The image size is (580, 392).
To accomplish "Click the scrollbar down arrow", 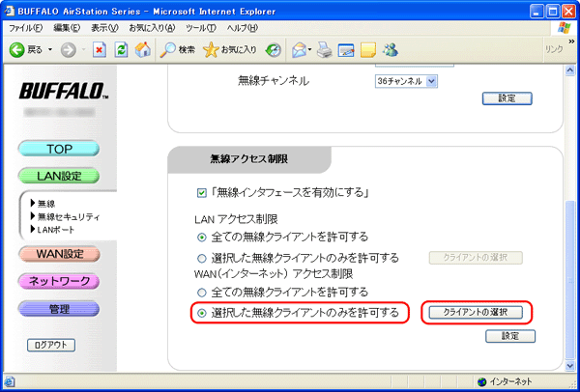I will click(570, 365).
